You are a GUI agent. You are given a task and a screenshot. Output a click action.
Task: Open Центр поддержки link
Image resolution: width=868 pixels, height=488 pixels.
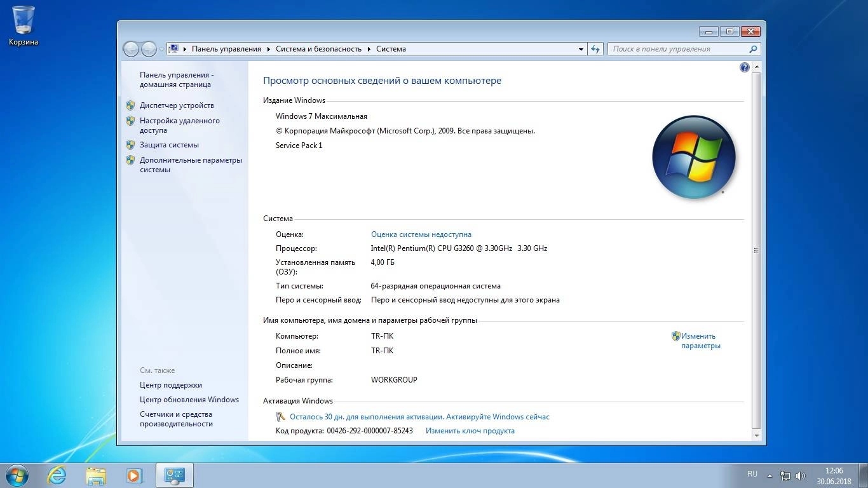click(x=171, y=385)
